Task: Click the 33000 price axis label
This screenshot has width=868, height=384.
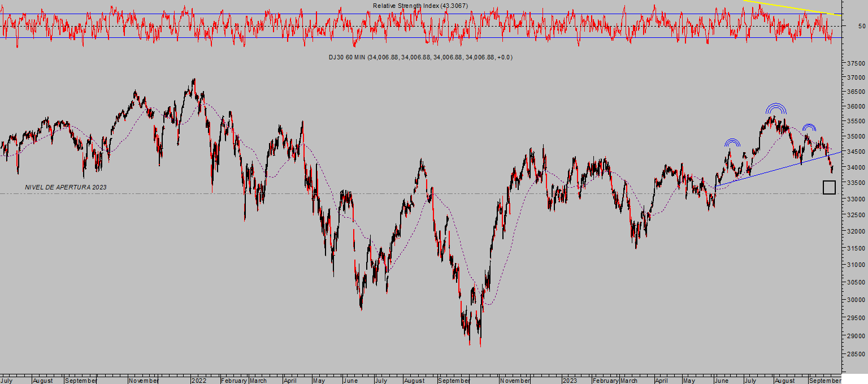Action: (x=857, y=199)
